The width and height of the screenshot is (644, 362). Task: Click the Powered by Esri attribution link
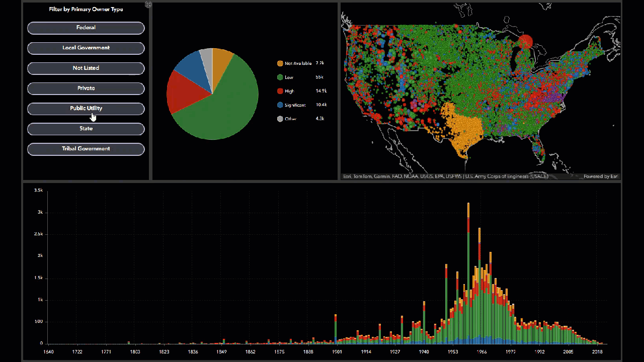600,176
